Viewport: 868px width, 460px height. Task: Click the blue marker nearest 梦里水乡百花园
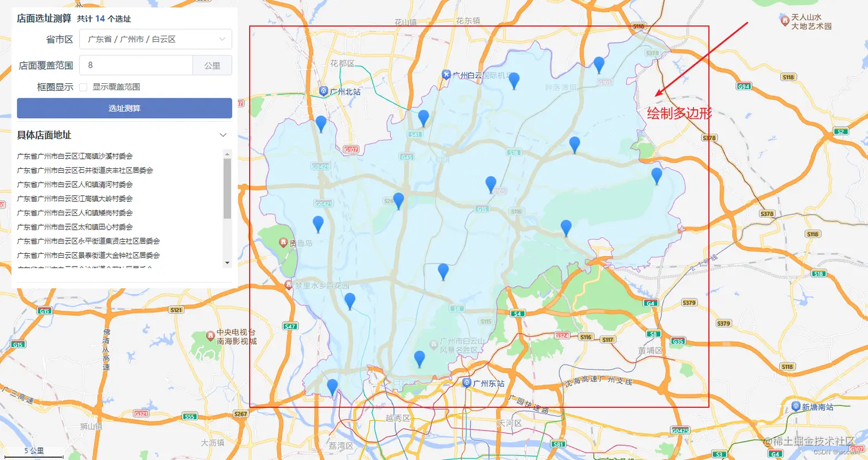click(x=350, y=301)
